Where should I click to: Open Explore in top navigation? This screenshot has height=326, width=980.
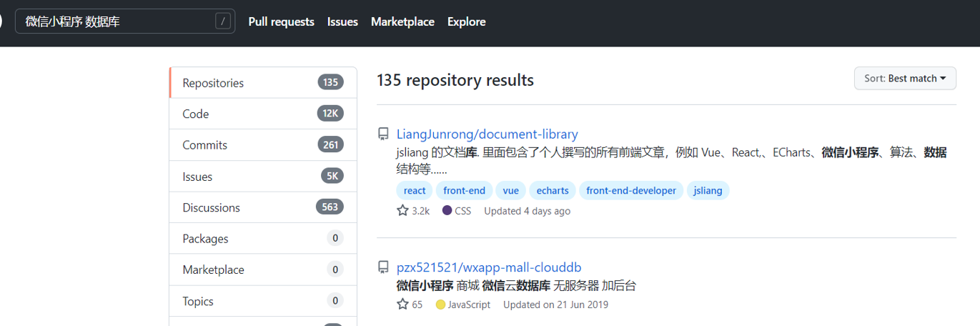click(467, 22)
